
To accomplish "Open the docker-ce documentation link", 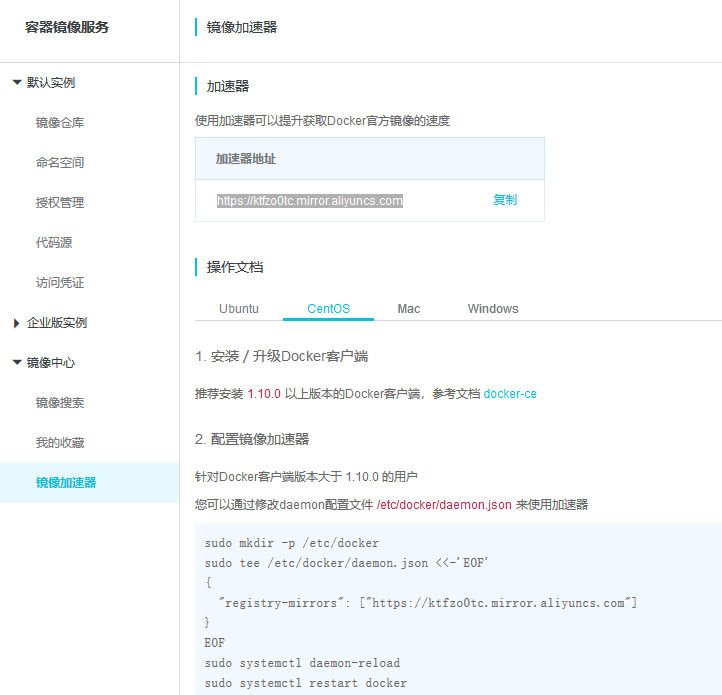I will tap(510, 394).
